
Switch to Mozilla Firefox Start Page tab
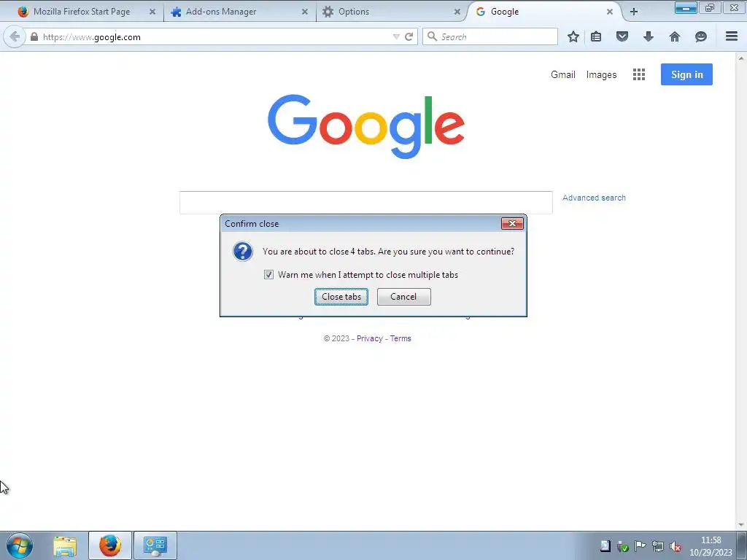coord(82,12)
